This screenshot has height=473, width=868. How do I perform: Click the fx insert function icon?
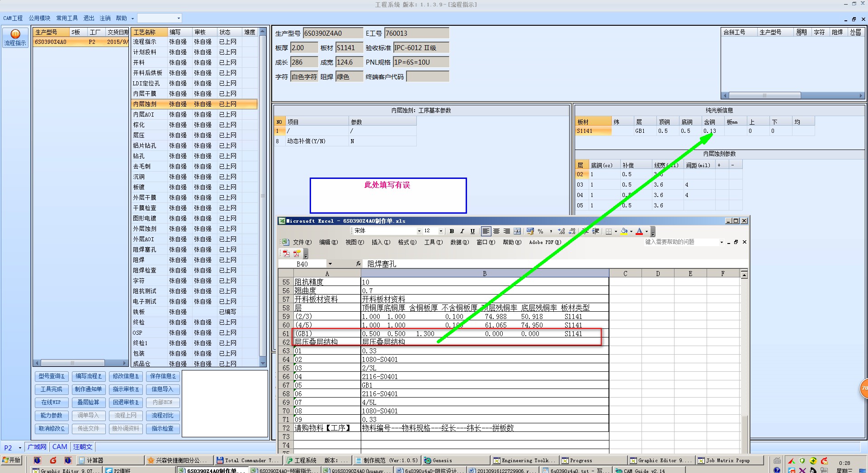point(358,264)
